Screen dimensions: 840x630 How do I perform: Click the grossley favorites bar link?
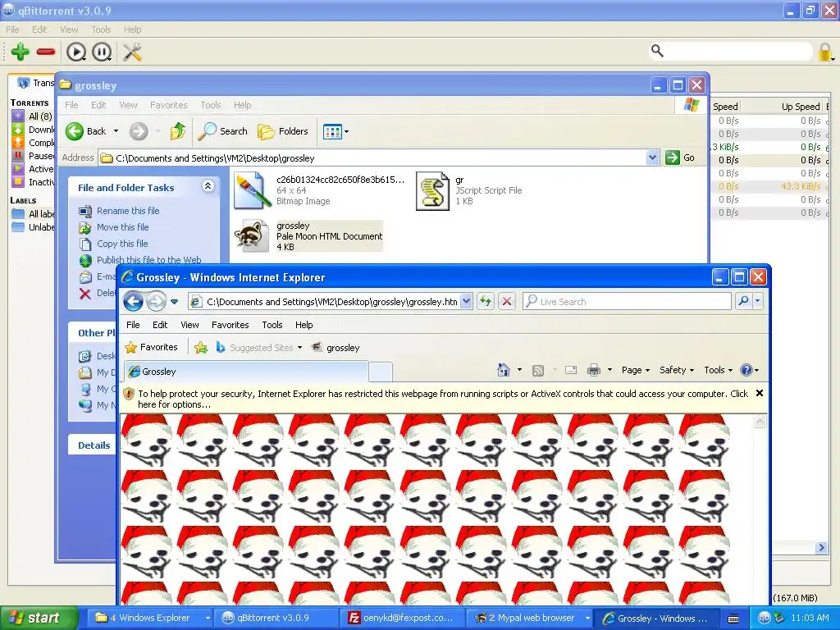point(336,348)
